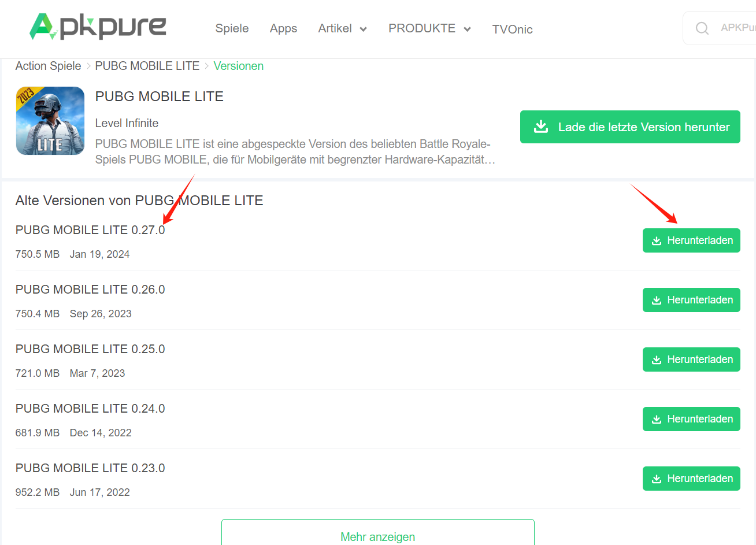Click the 750.4 MB file size

click(38, 314)
